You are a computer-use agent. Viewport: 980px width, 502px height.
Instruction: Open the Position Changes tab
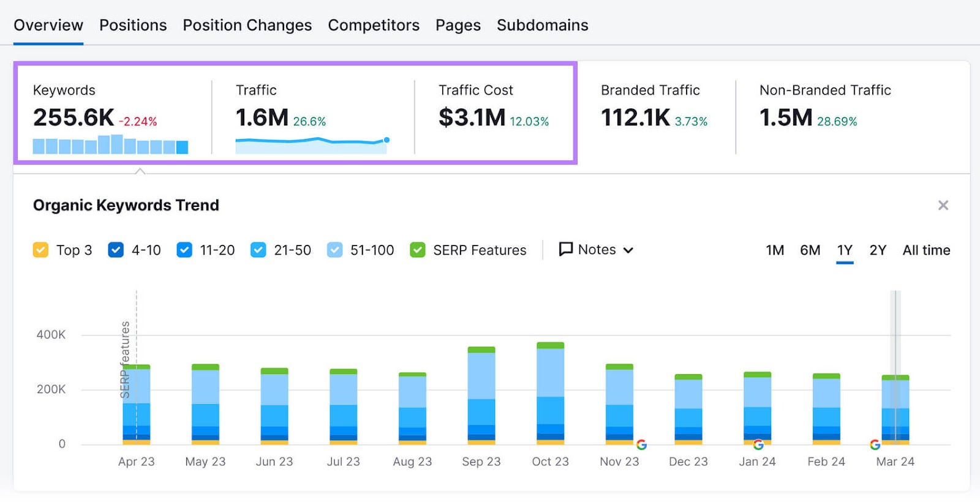pos(247,25)
